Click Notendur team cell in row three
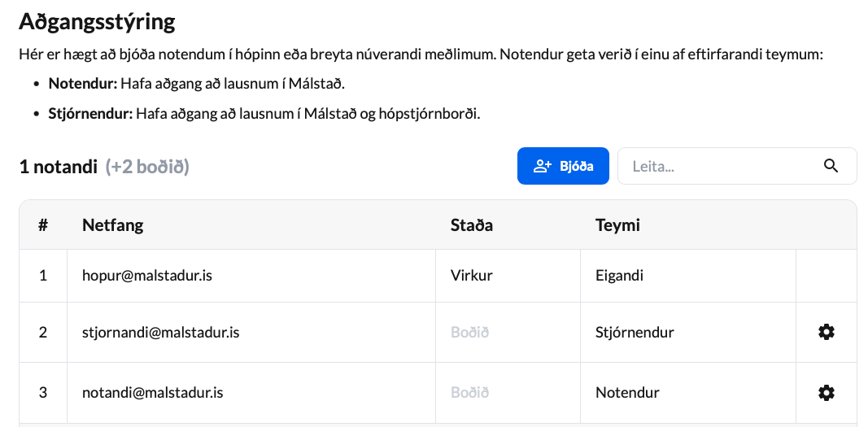The image size is (868, 427). 627,393
